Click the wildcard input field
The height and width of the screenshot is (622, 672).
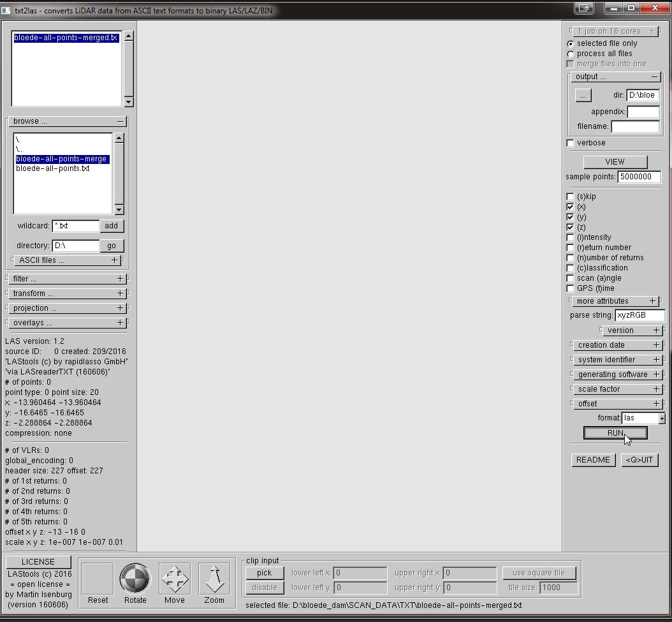point(75,226)
